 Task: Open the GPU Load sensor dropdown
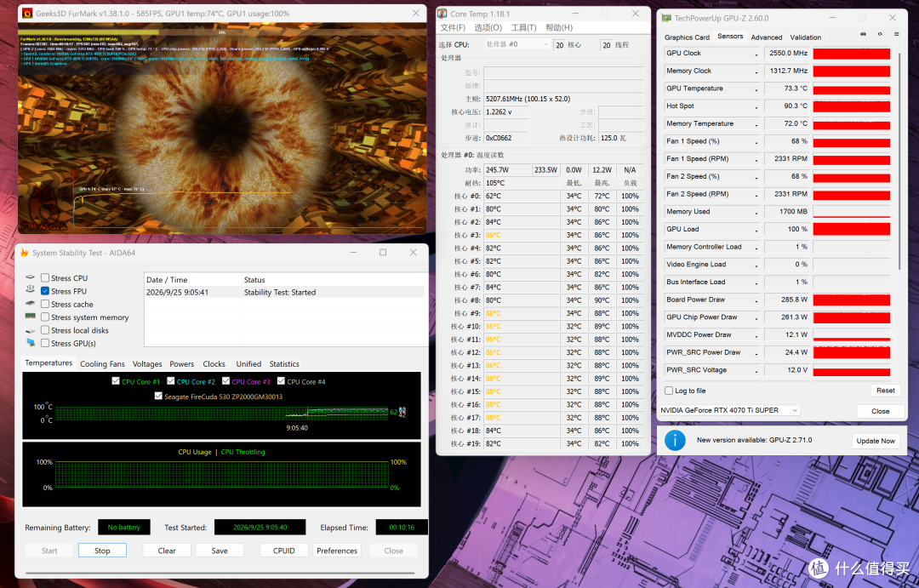click(756, 230)
